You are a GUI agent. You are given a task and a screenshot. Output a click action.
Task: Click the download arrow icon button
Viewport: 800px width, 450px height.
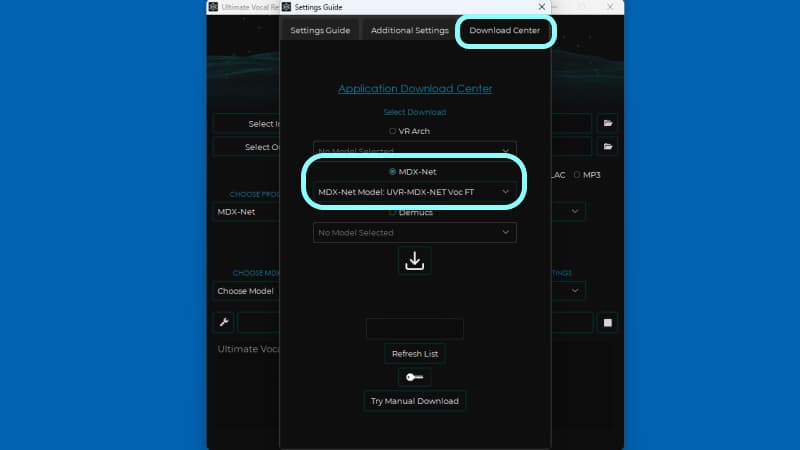414,261
